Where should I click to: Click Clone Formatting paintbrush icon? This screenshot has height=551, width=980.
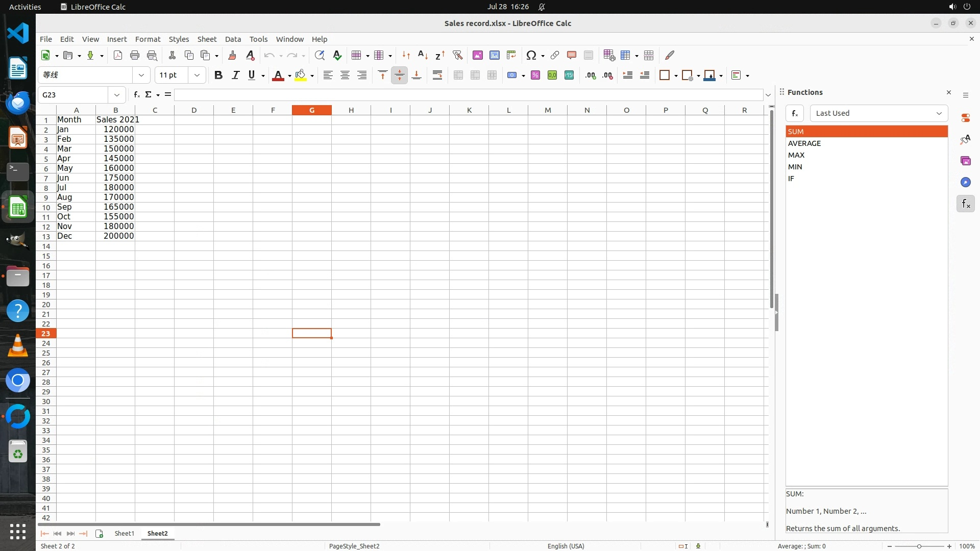[232, 55]
